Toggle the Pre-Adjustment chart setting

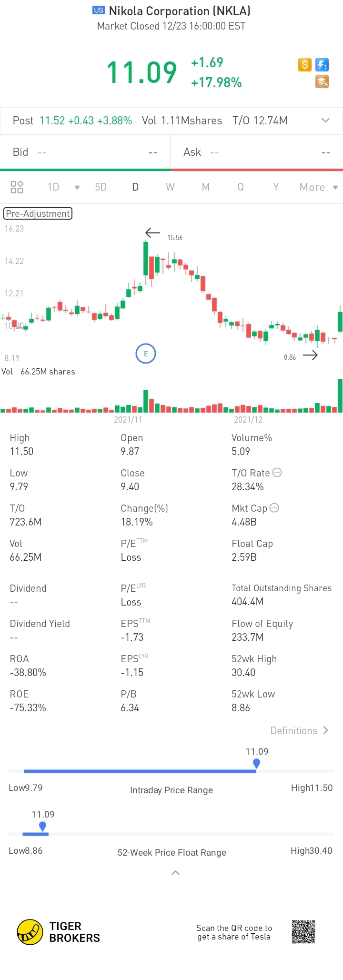pos(38,213)
